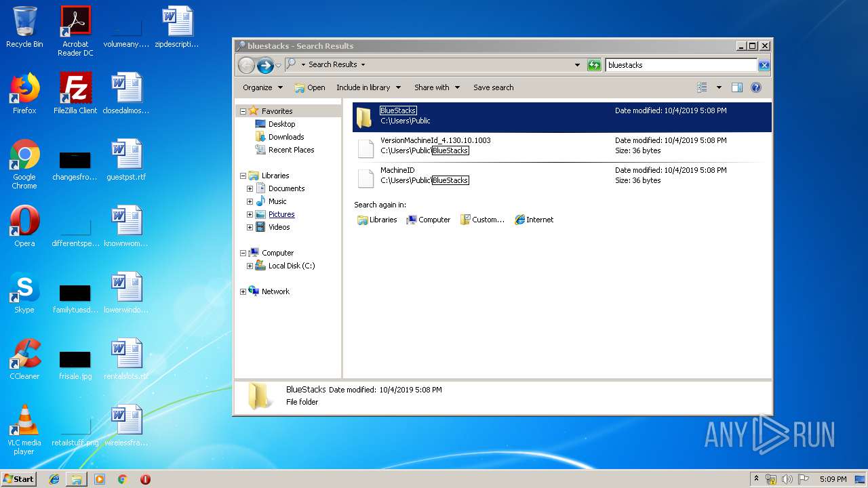Viewport: 868px width, 488px height.
Task: Open the Organize menu
Action: (262, 87)
